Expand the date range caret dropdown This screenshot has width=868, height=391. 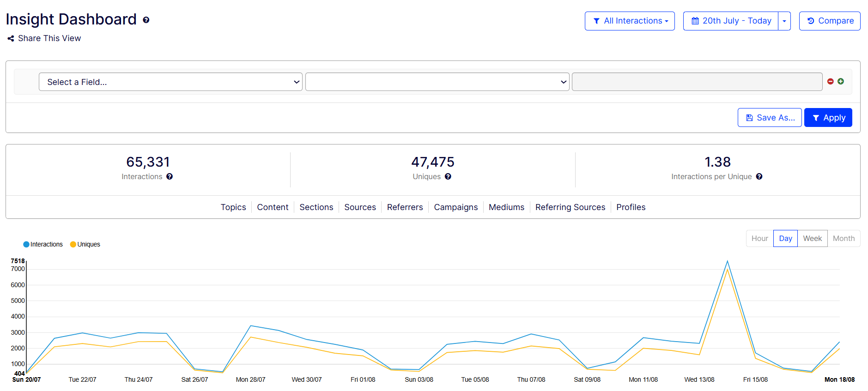784,21
